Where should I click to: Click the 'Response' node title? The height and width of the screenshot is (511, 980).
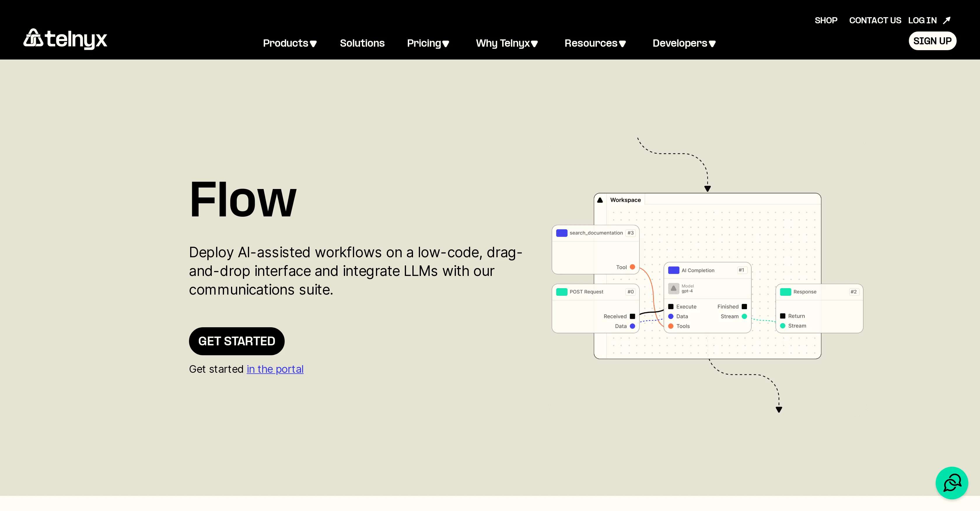pyautogui.click(x=805, y=292)
